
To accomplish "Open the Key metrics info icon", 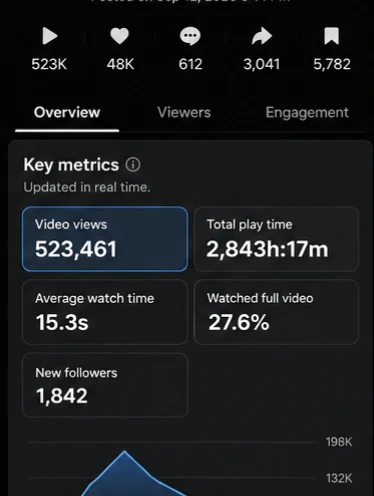I will coord(133,165).
